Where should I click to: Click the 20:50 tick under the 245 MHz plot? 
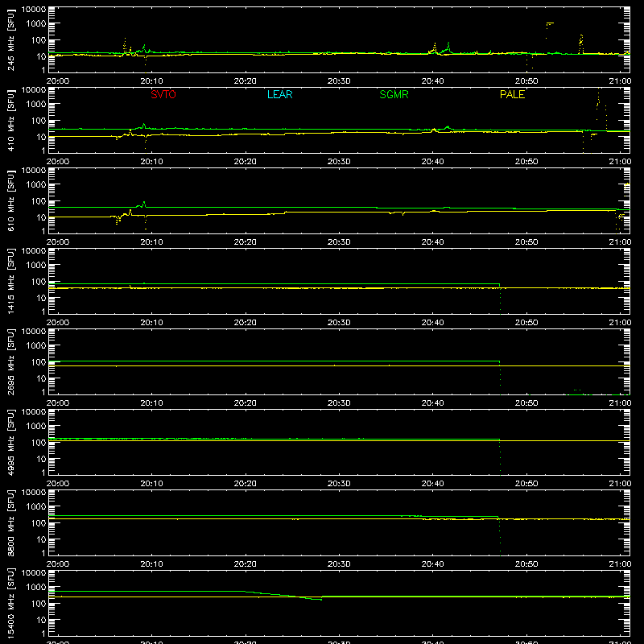point(526,81)
